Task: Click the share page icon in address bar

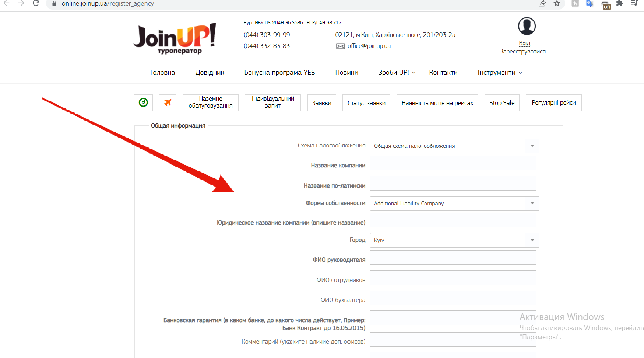Action: pos(542,3)
